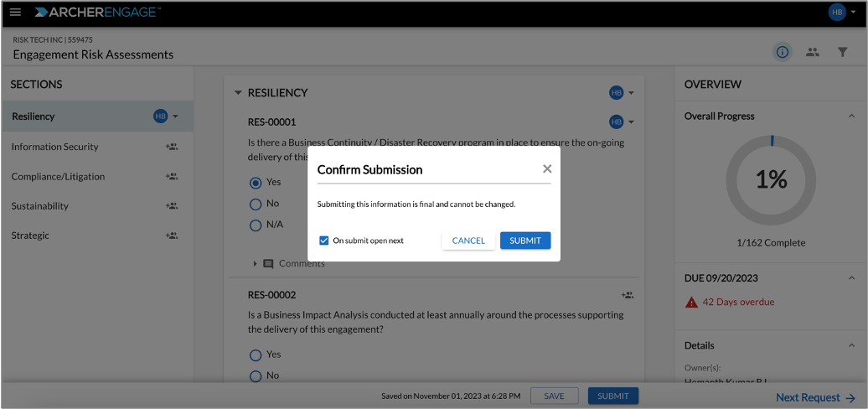Select N/A option for RES-00001
868x409 pixels.
(256, 225)
